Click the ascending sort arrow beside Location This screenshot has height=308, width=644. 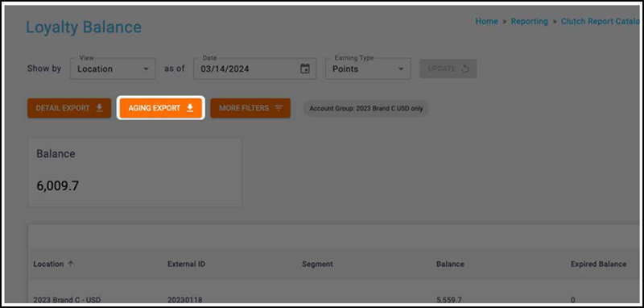[x=71, y=264]
